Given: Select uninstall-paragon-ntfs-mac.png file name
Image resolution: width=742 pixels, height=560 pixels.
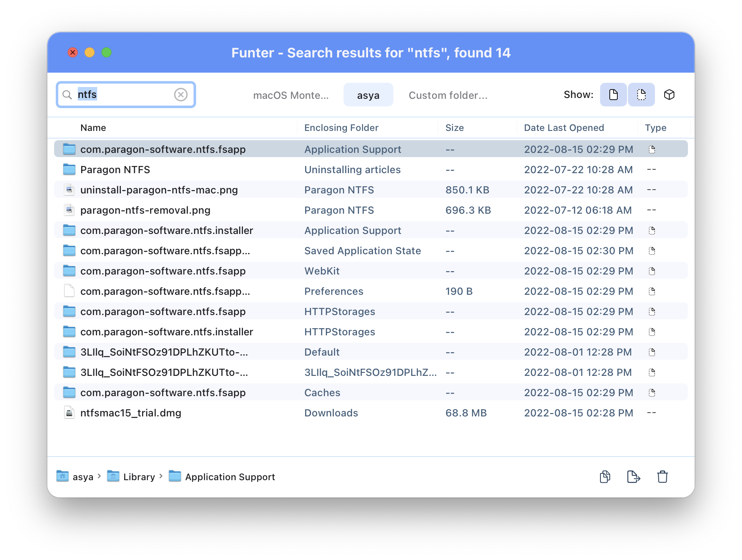Looking at the screenshot, I should coord(159,190).
